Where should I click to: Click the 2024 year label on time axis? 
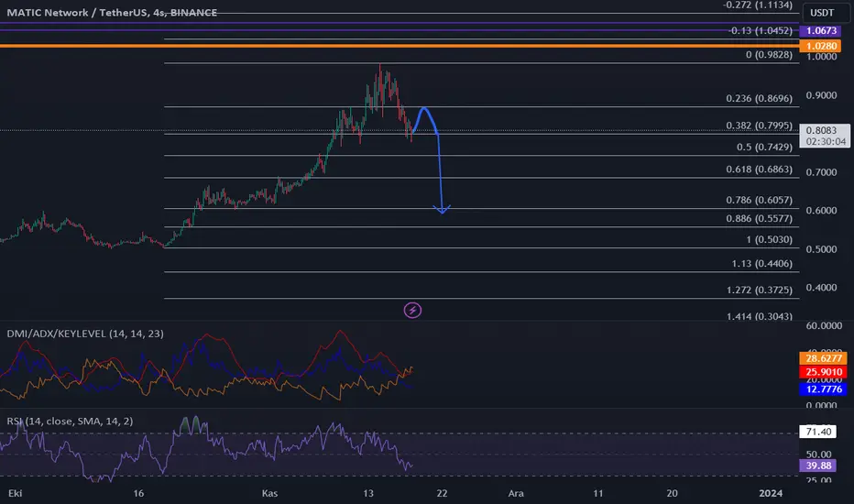click(x=771, y=493)
